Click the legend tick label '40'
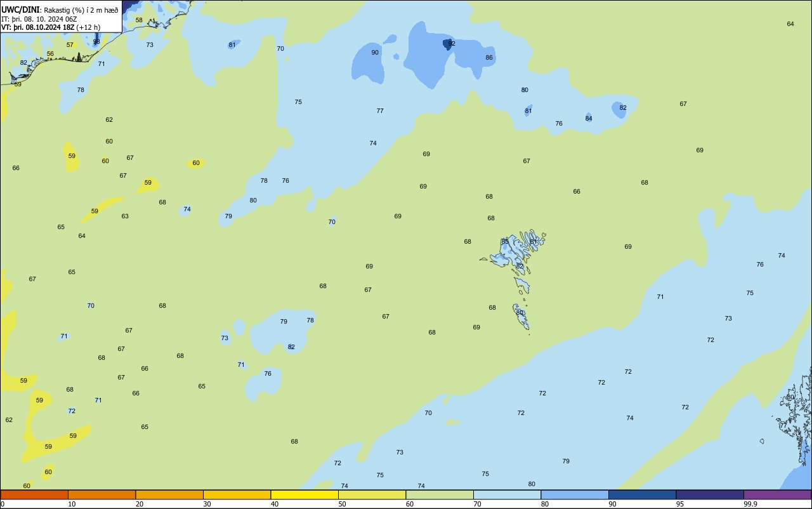Image resolution: width=812 pixels, height=509 pixels. (275, 504)
